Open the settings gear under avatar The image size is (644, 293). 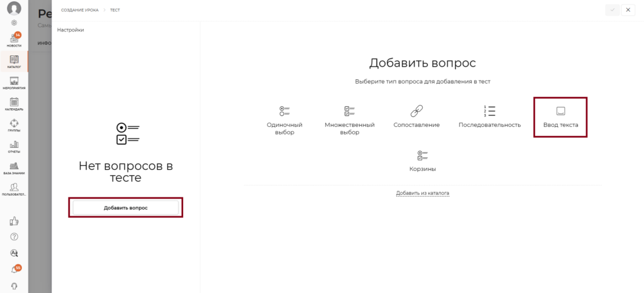click(x=14, y=23)
